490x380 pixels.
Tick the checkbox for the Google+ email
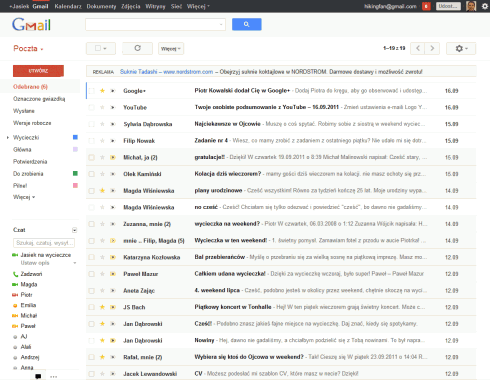point(91,91)
